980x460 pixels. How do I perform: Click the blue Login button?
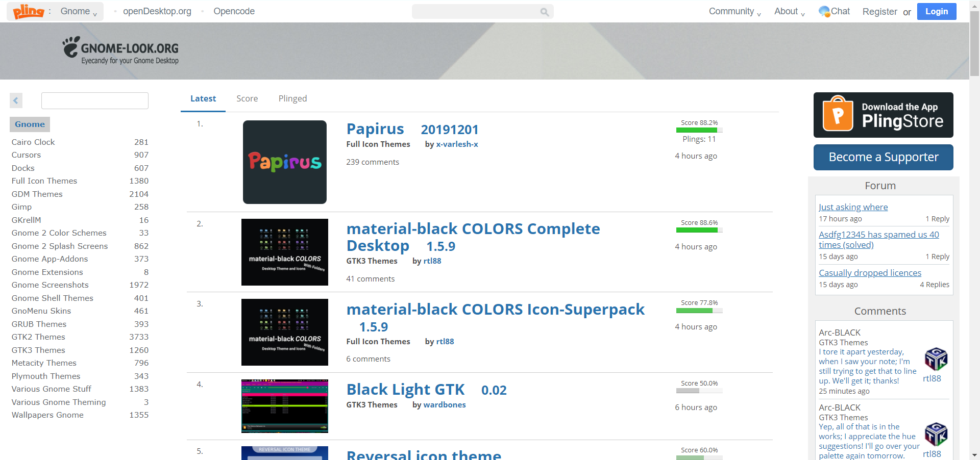click(x=936, y=11)
